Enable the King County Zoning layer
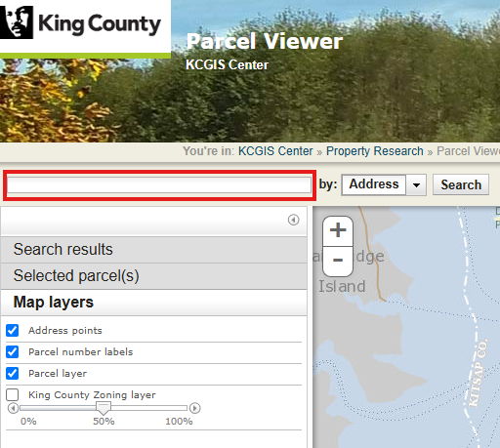The height and width of the screenshot is (448, 500). (x=13, y=394)
